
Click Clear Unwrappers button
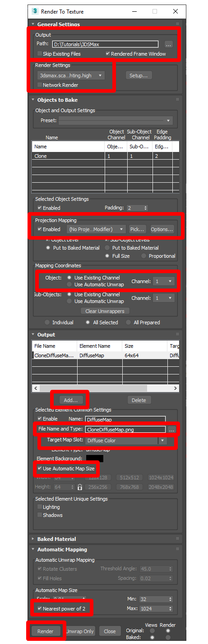click(105, 311)
